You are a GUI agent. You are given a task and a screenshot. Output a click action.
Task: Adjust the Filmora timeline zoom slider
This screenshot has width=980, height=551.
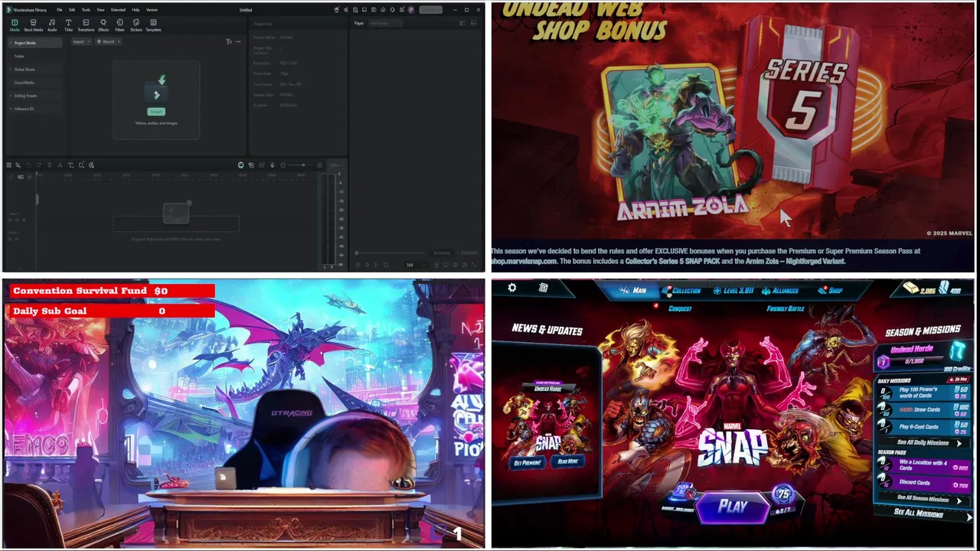[301, 165]
